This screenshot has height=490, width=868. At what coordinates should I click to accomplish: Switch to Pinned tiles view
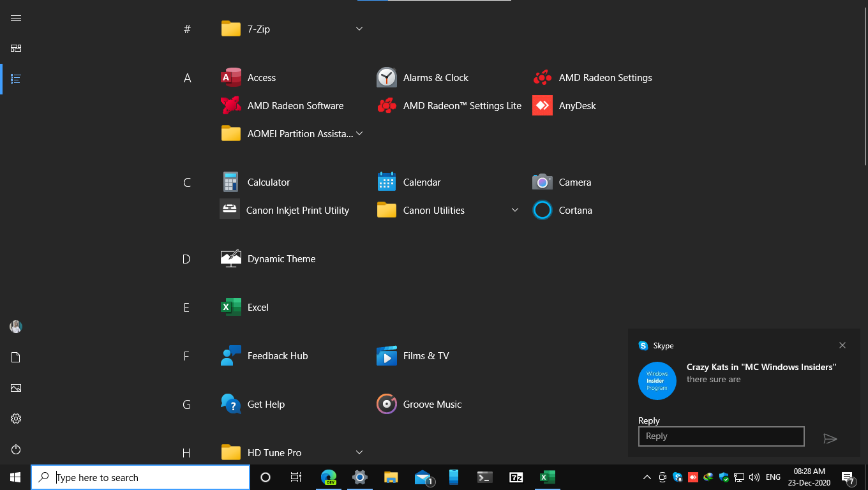(x=16, y=48)
